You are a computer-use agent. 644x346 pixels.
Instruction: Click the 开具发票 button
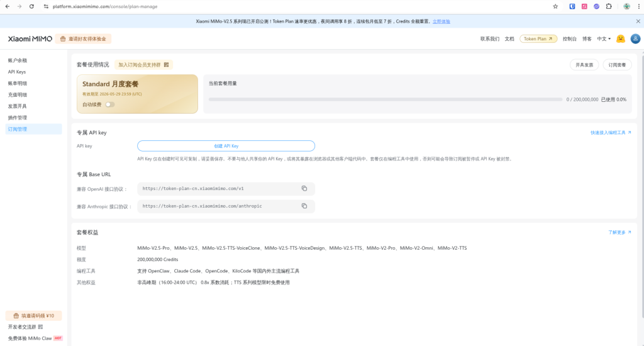click(x=584, y=65)
